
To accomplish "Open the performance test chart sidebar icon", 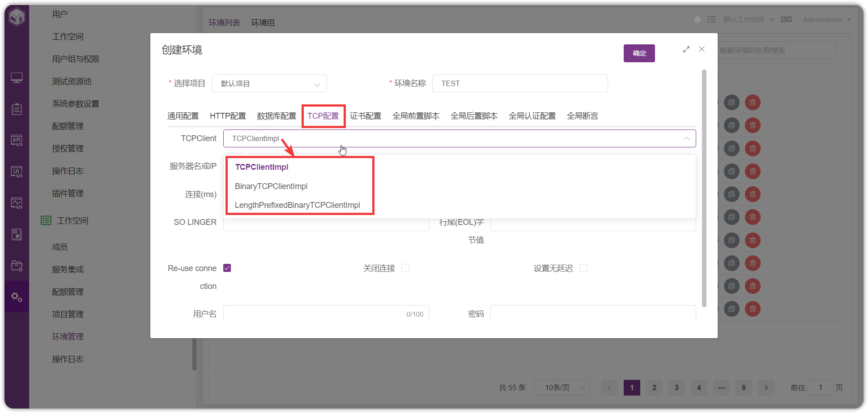I will coord(17,203).
